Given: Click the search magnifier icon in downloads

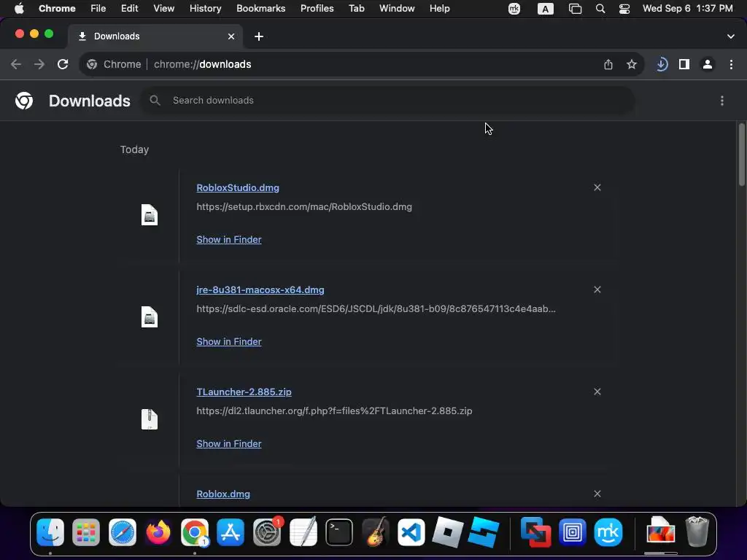Looking at the screenshot, I should 155,101.
